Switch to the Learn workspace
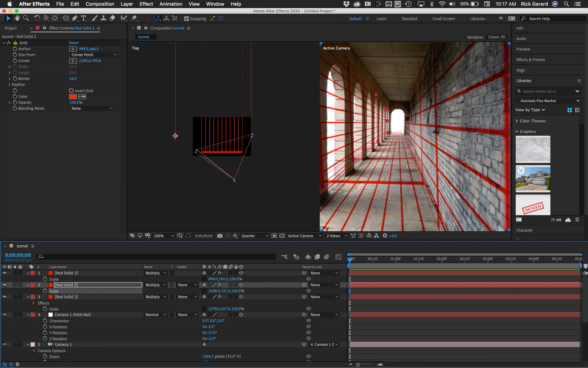Viewport: 588px width, 368px height. (381, 19)
